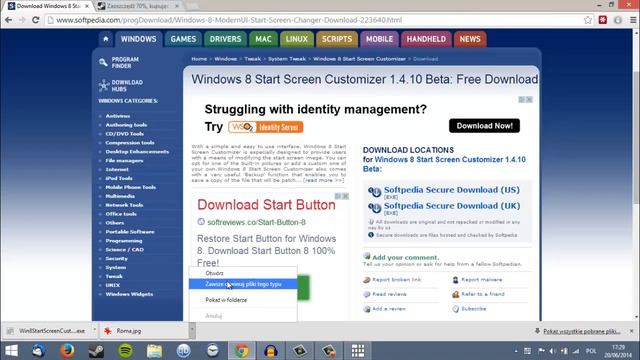Click the Report malware icon
This screenshot has height=360, width=640.
pos(456,280)
